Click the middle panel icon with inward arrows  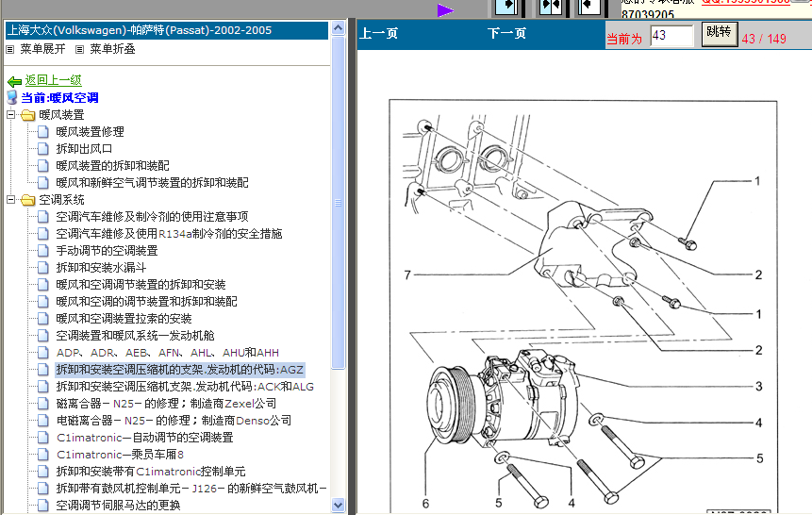550,7
